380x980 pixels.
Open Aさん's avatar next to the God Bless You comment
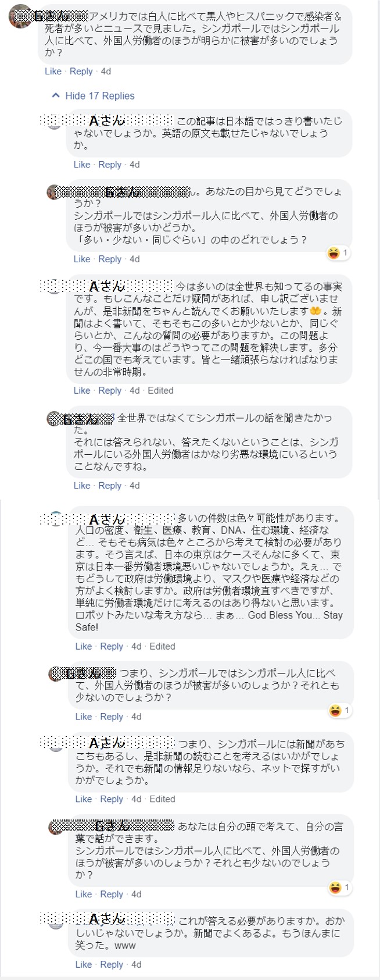[56, 518]
